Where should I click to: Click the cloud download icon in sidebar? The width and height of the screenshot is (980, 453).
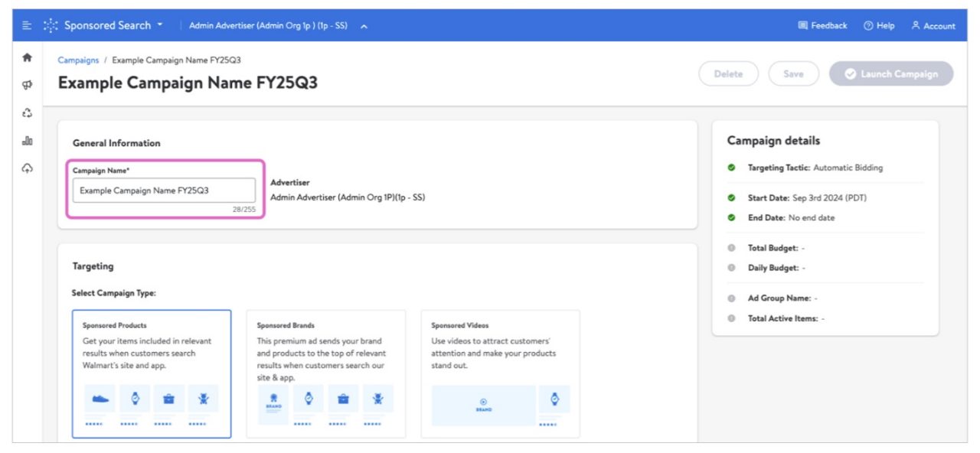(x=28, y=168)
